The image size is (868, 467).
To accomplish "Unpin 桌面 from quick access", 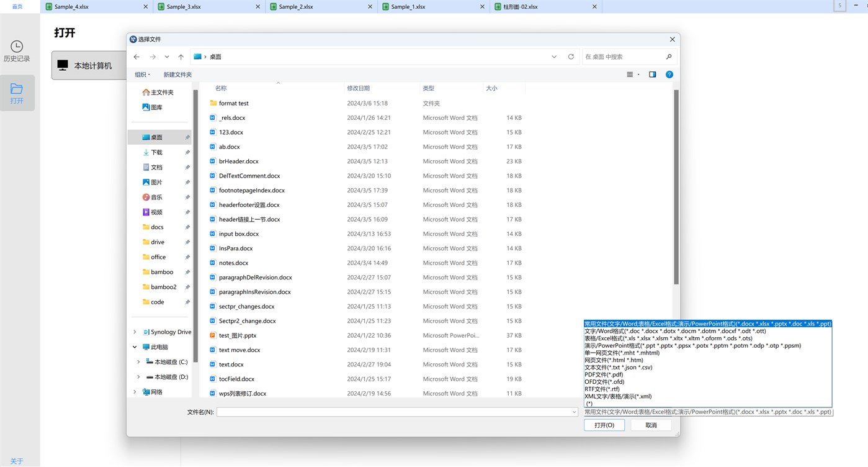I will pyautogui.click(x=187, y=137).
